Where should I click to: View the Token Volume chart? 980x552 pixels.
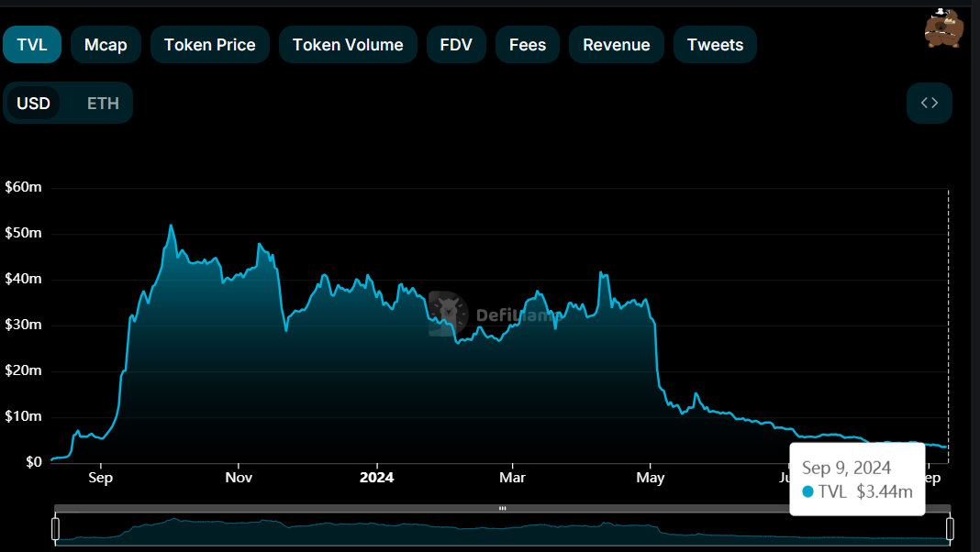click(x=348, y=44)
